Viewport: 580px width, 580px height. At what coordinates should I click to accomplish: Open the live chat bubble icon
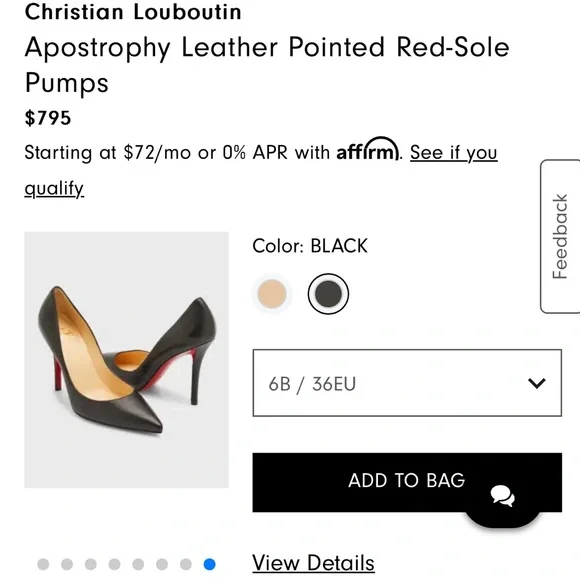(502, 497)
